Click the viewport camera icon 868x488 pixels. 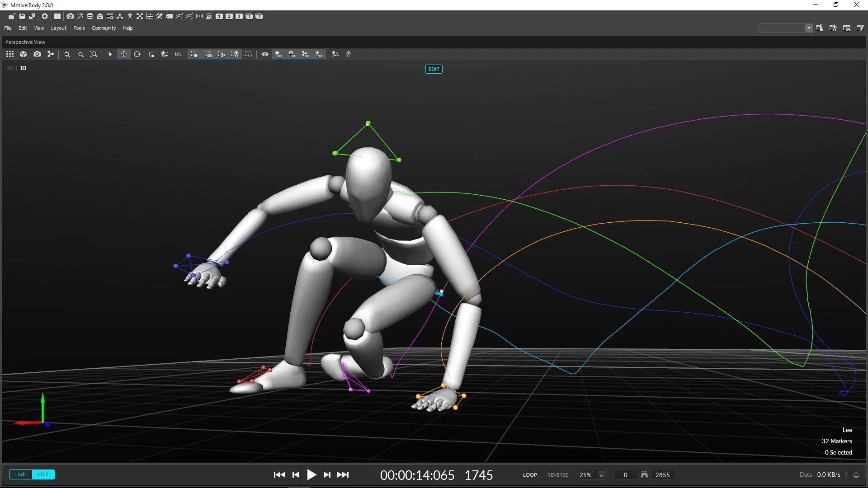click(37, 54)
